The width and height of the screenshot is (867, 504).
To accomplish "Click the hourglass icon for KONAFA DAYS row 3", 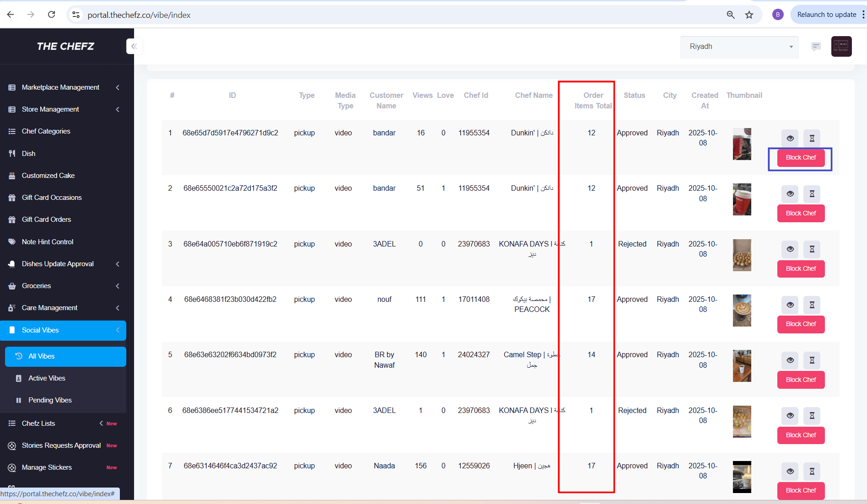I will point(812,249).
